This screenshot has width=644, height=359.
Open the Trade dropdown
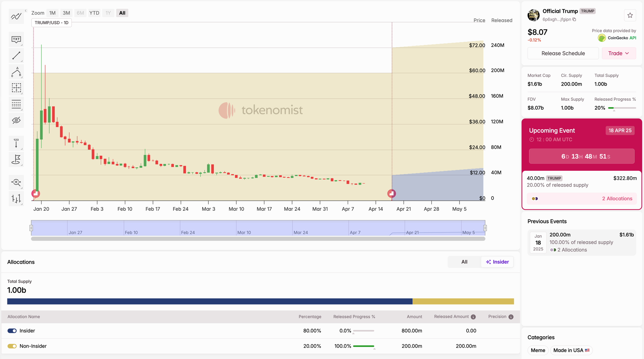coord(619,53)
